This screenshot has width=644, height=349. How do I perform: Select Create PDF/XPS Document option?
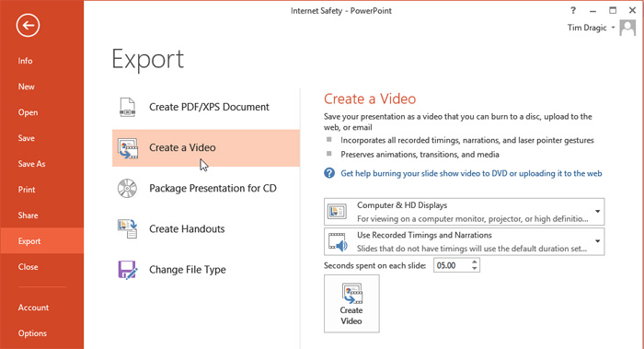(x=206, y=107)
